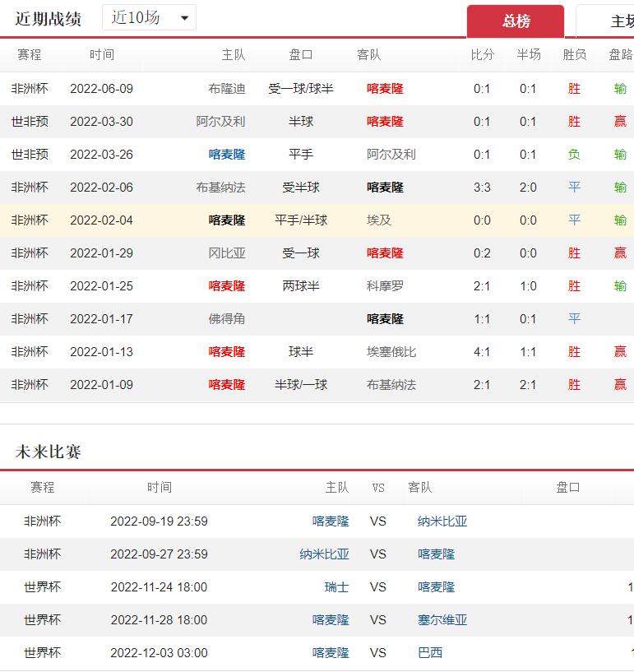Click fixture time 2022-09-27 23:59

click(159, 554)
